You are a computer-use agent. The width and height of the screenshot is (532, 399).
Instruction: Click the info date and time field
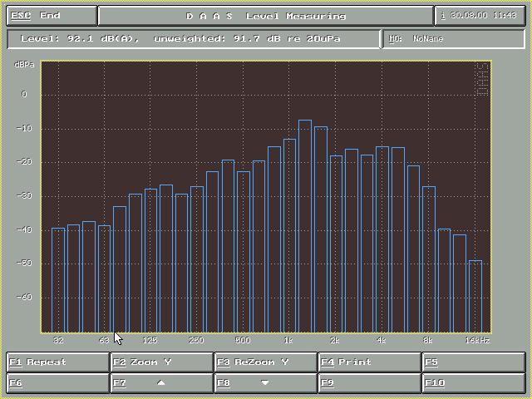pyautogui.click(x=480, y=16)
